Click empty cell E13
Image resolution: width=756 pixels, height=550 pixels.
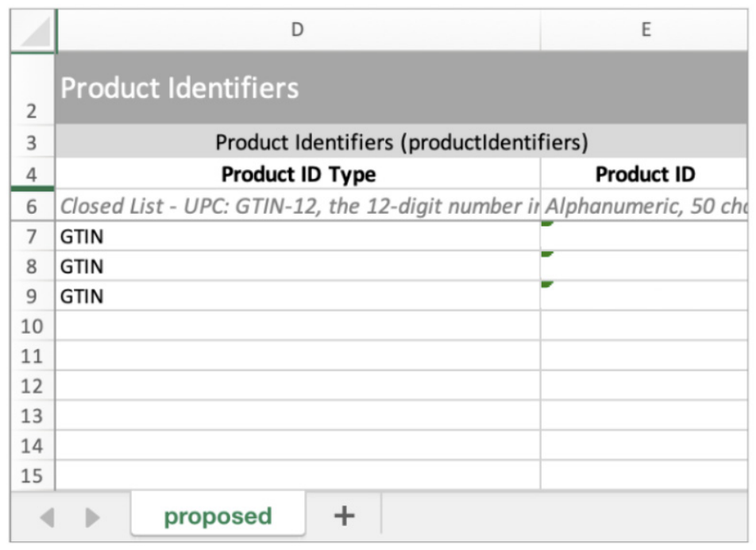tap(645, 416)
